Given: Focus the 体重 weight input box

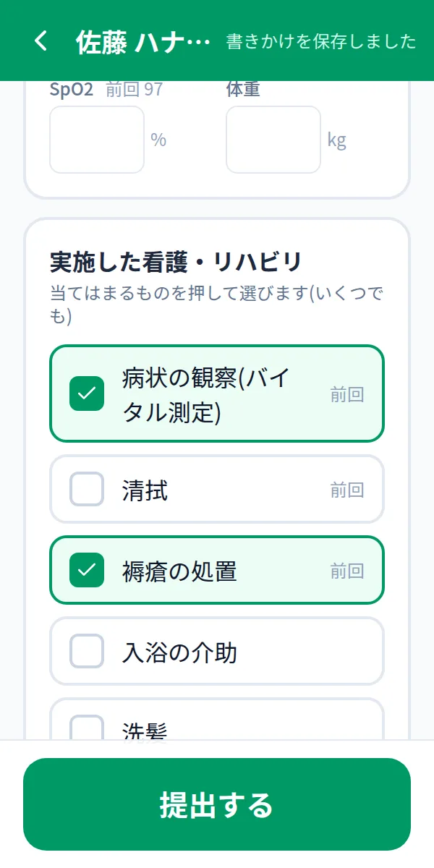Looking at the screenshot, I should pyautogui.click(x=273, y=140).
